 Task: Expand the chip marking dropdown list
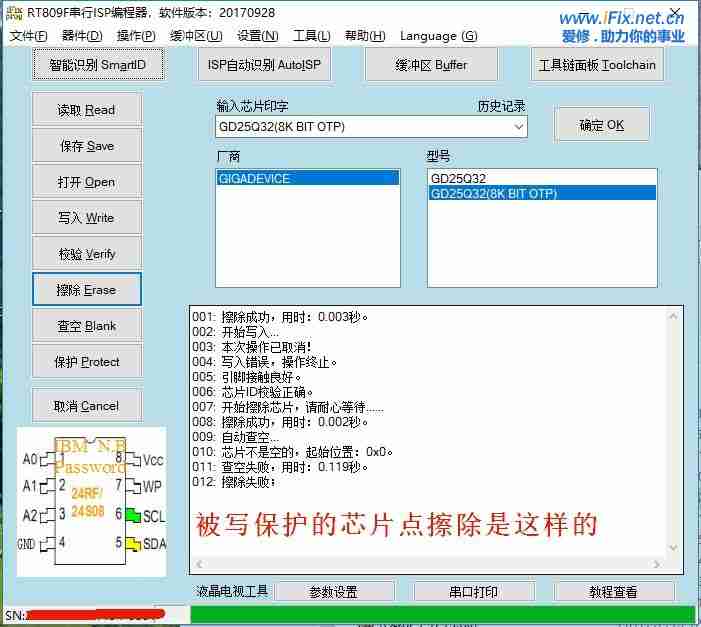point(518,127)
